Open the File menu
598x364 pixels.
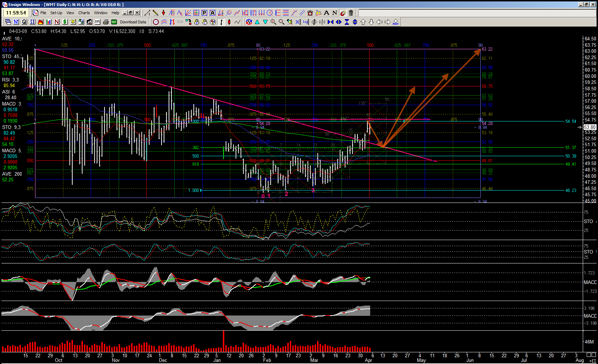(x=43, y=13)
